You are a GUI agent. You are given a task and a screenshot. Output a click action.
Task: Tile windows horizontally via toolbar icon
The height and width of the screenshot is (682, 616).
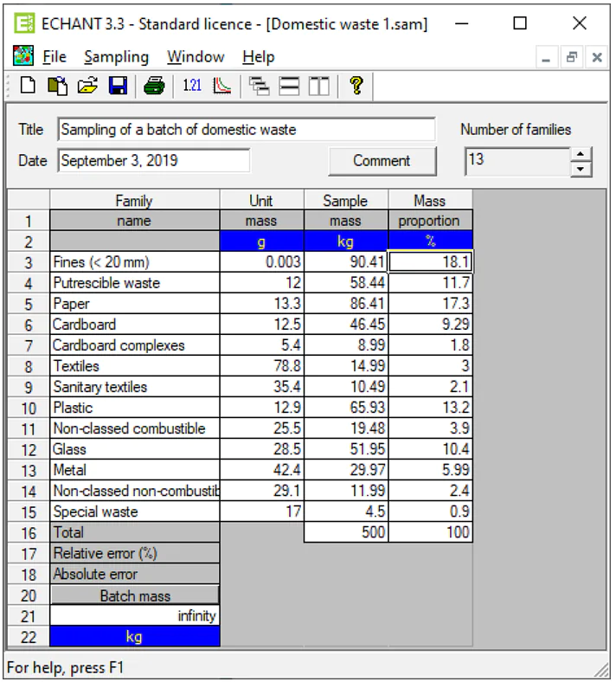click(289, 85)
